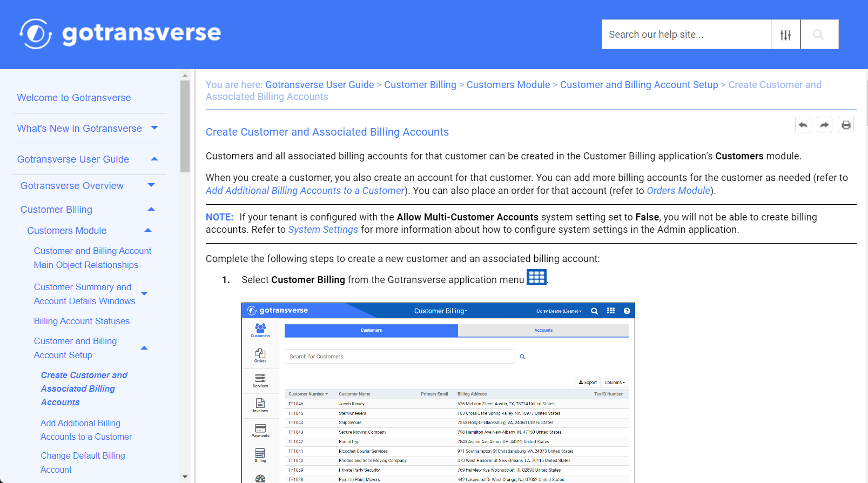Screen dimensions: 868x483
Task: Open Gotransverse User Guide page
Action: pyautogui.click(x=73, y=159)
